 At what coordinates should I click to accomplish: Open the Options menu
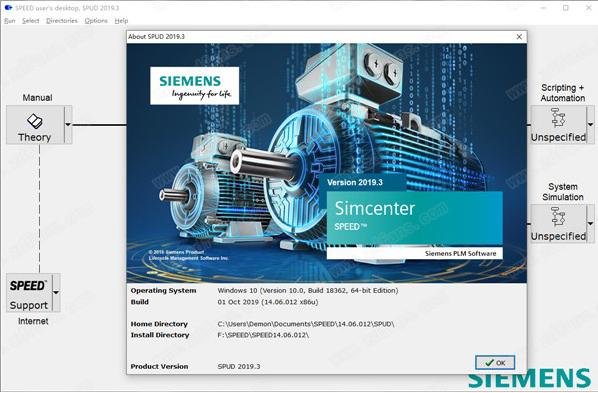click(x=96, y=21)
